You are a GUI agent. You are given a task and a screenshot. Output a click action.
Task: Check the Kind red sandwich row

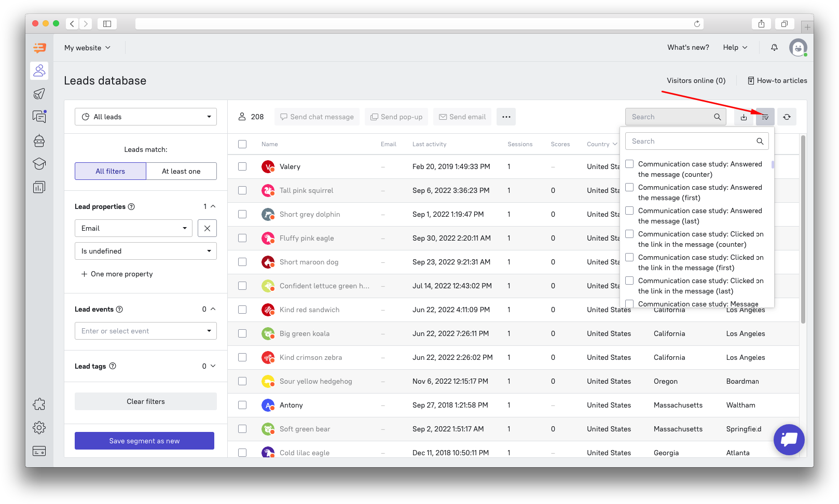pos(242,310)
